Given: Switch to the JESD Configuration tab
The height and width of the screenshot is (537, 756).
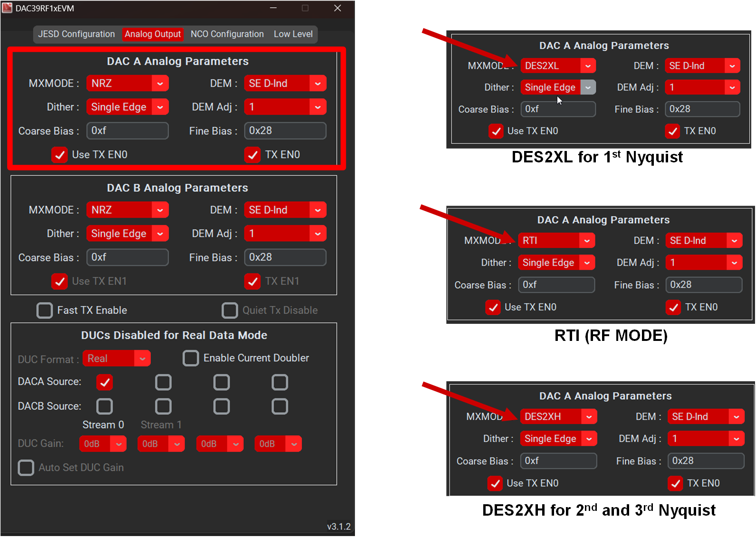Looking at the screenshot, I should 77,34.
